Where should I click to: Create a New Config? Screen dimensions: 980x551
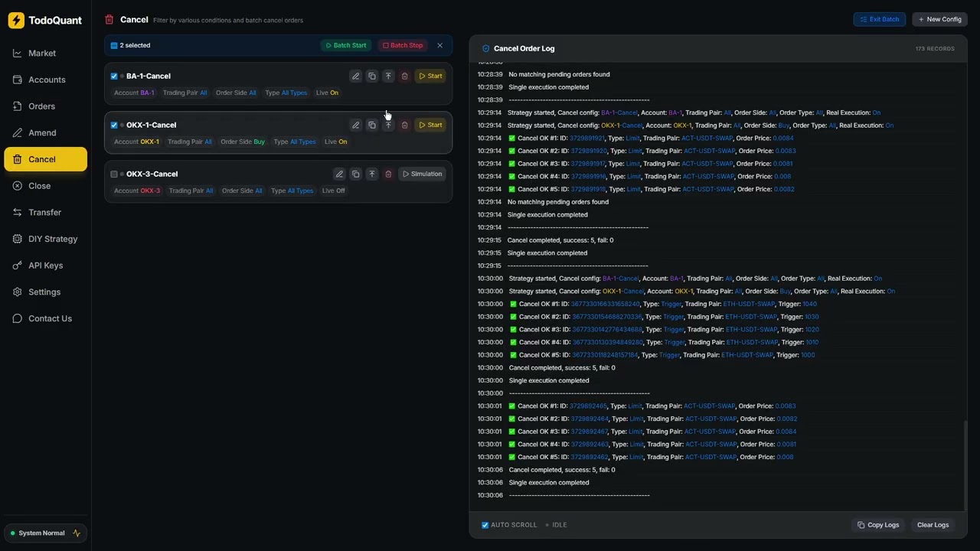939,20
